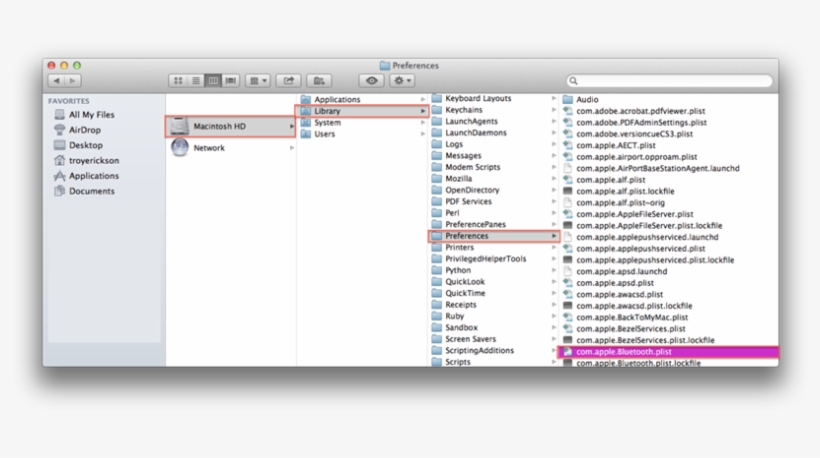Image resolution: width=820 pixels, height=458 pixels.
Task: Select the Users folder
Action: click(362, 134)
